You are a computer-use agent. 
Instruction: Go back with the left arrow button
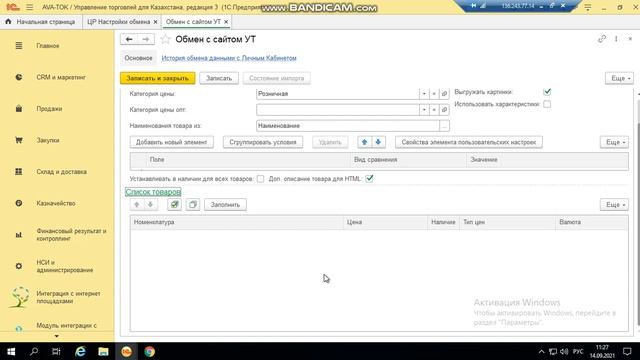129,39
